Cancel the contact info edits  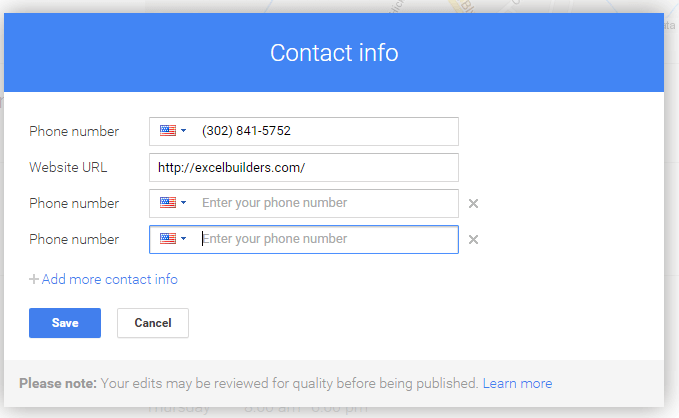pyautogui.click(x=153, y=323)
